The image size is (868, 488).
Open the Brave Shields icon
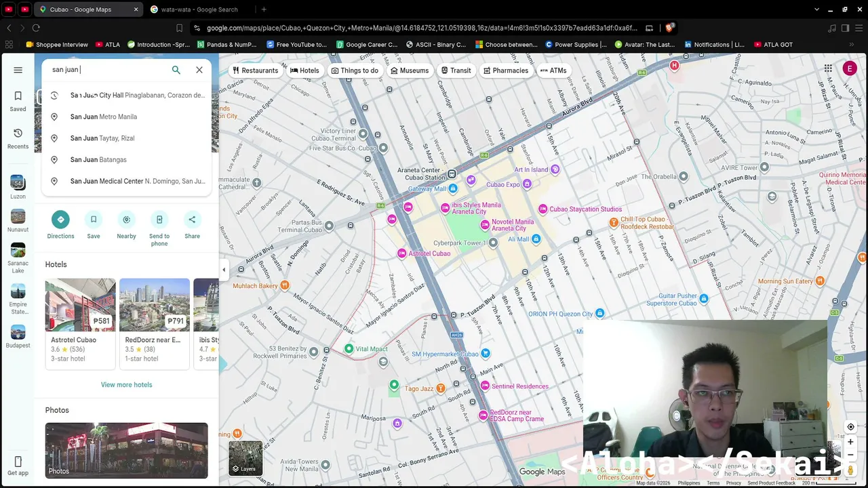tap(669, 28)
